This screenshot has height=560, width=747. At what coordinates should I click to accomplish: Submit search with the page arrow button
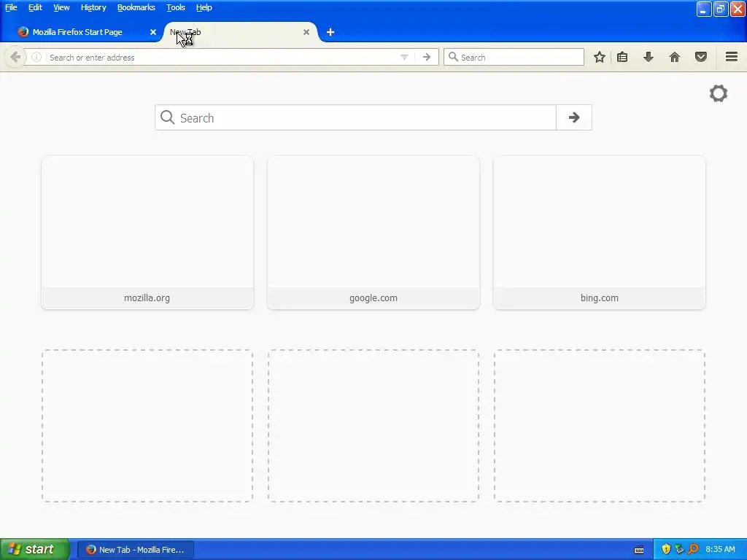click(x=574, y=117)
